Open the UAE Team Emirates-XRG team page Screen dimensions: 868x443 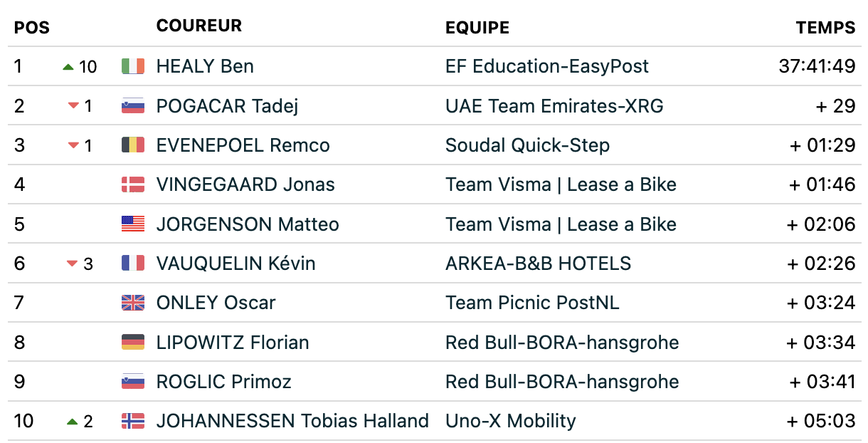pos(554,106)
